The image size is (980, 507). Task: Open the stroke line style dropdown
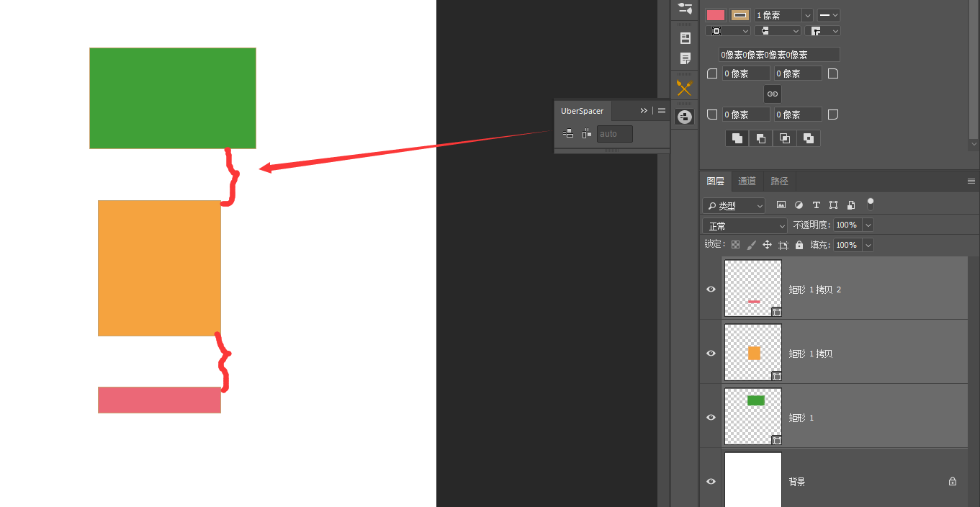(829, 15)
